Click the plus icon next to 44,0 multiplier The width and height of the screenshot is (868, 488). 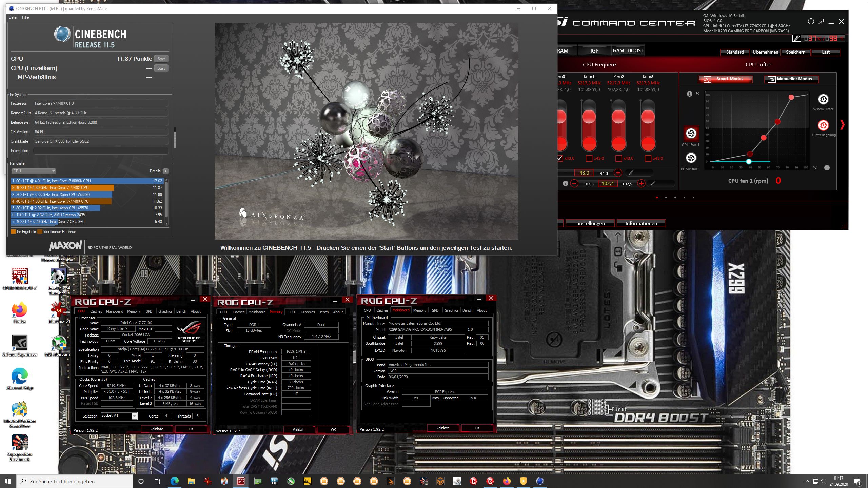(x=618, y=173)
